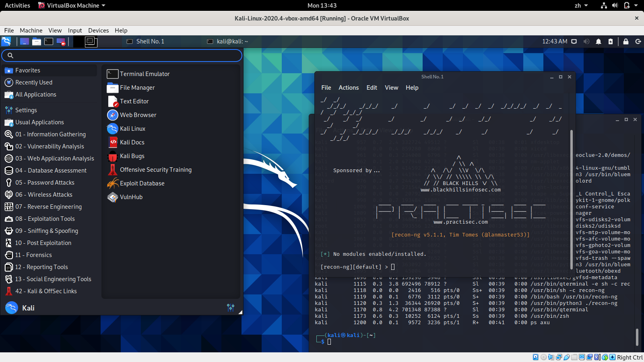Click the notification bell icon in panel

[x=599, y=41]
